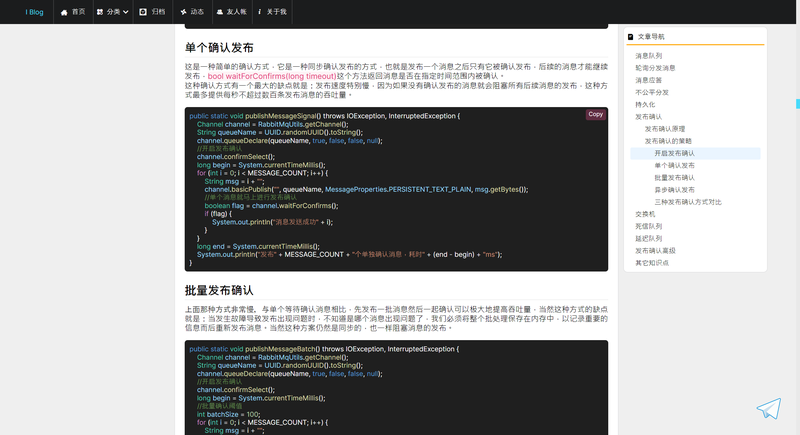
Task: Select 异步确认发布 in the outline
Action: point(674,190)
